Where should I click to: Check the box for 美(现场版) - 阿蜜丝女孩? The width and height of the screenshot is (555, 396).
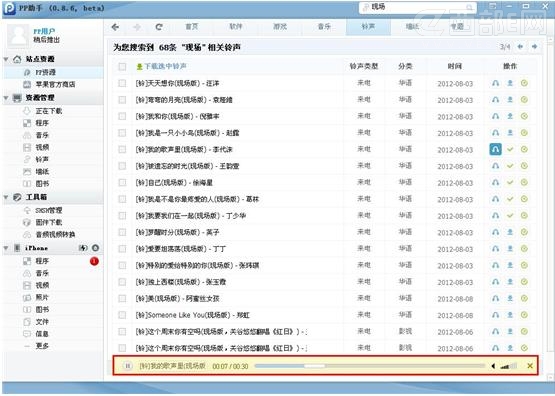(122, 298)
